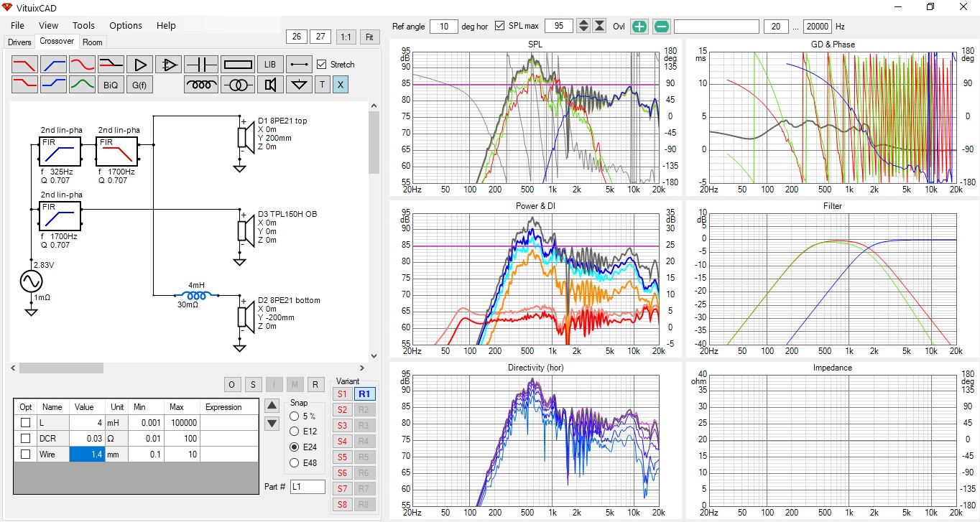Add a blue high-shelf filter block

tap(53, 85)
